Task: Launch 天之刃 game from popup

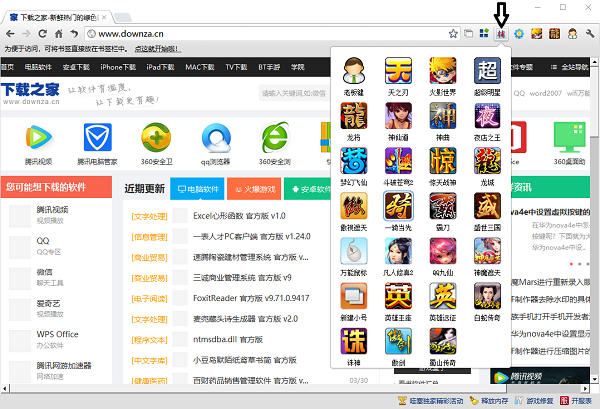Action: point(398,71)
